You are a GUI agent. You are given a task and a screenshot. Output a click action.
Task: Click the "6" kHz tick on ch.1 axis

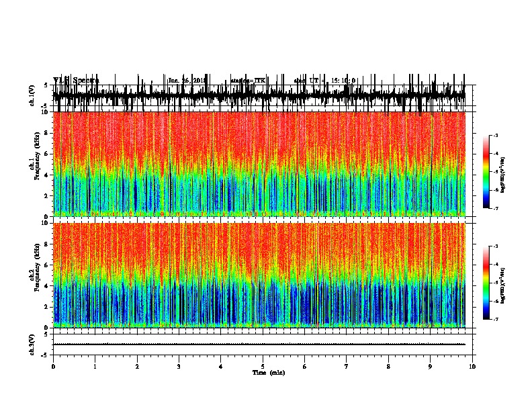point(47,154)
